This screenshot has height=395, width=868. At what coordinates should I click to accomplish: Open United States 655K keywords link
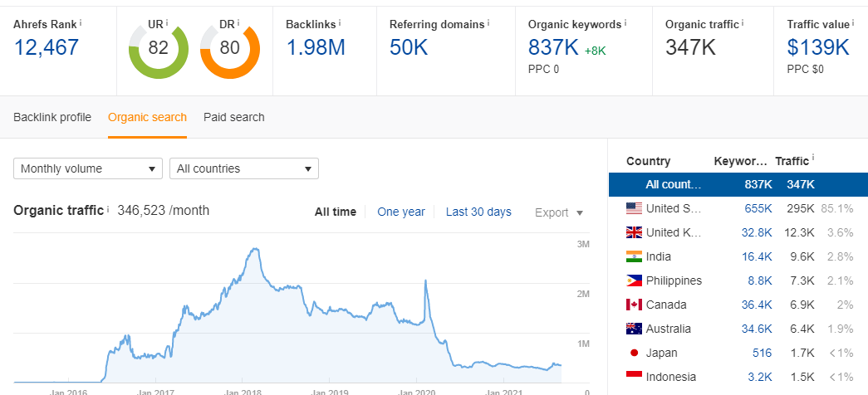pos(758,208)
